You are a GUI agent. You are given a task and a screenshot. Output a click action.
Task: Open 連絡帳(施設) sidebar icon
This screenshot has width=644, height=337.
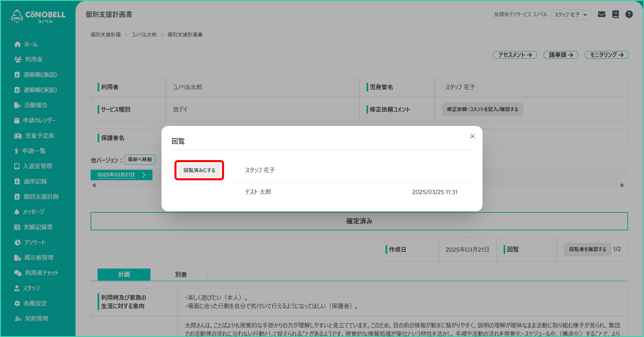[x=17, y=75]
